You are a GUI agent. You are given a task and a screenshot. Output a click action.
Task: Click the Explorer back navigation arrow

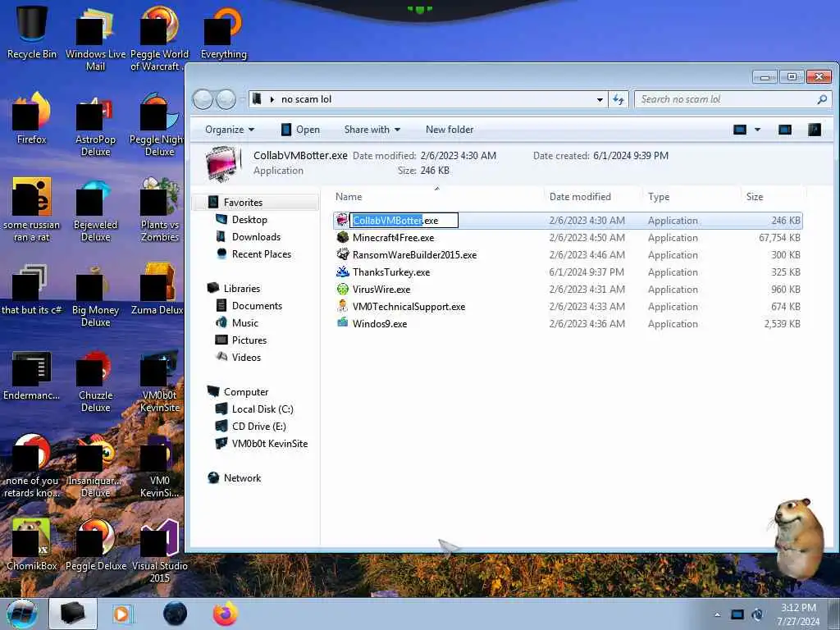[203, 99]
